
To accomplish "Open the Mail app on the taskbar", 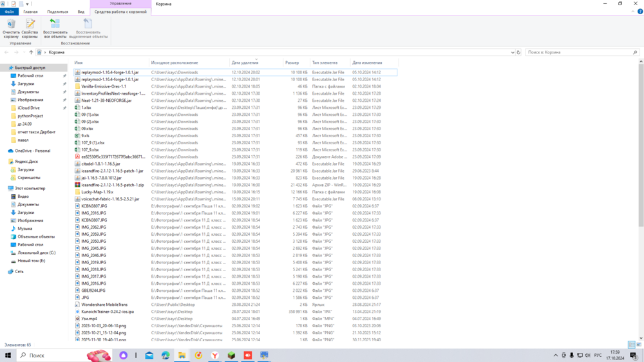I will pyautogui.click(x=149, y=356).
